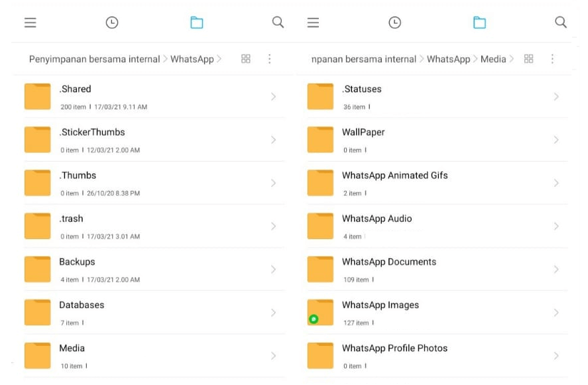This screenshot has width=588, height=385.
Task: Expand .Thumbs row chevron
Action: [x=273, y=183]
